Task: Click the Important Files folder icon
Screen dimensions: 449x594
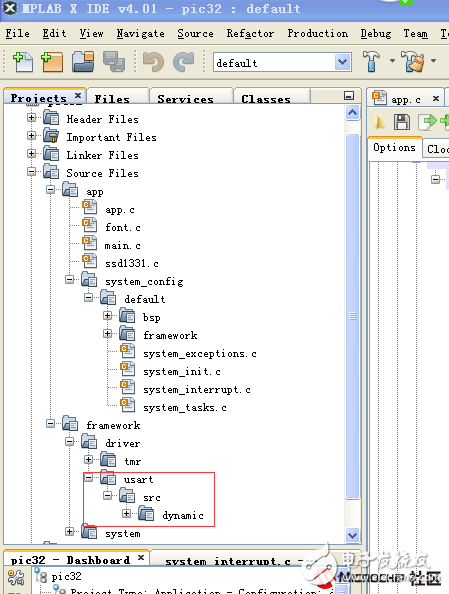Action: point(51,136)
